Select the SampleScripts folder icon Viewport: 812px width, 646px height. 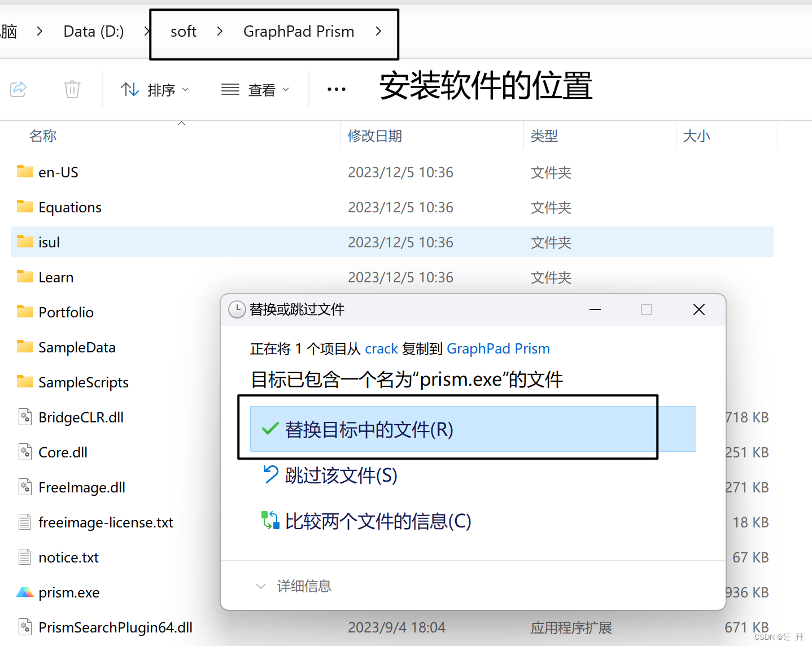[25, 382]
